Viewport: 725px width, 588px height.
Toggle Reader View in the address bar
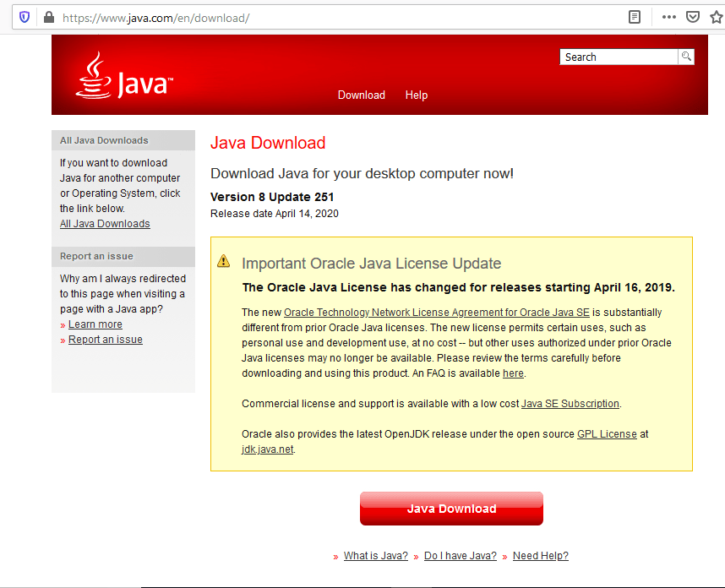[635, 17]
